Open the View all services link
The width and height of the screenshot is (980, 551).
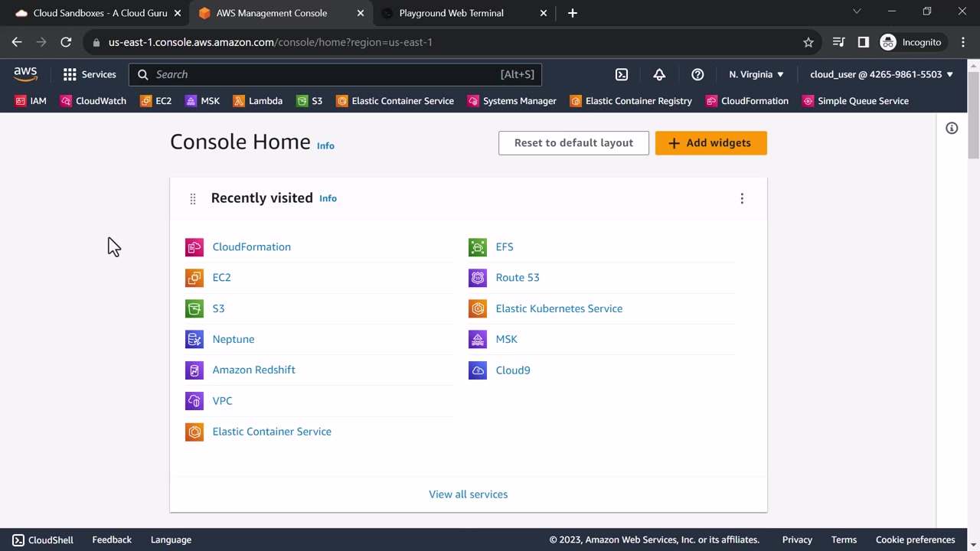click(x=469, y=494)
